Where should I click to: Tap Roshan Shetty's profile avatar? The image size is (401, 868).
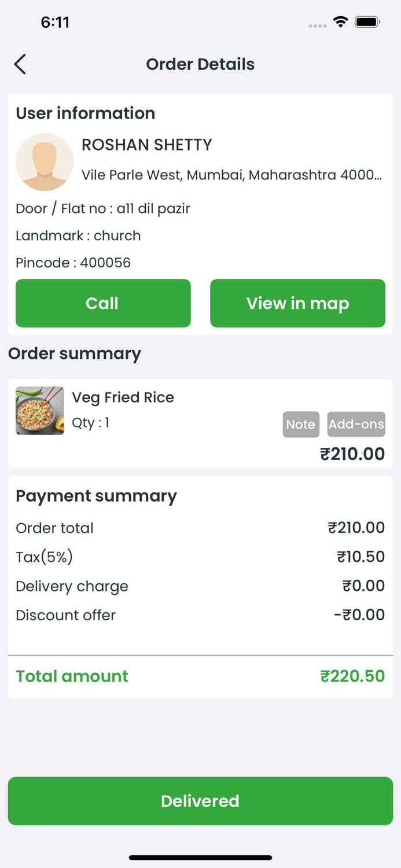[45, 162]
